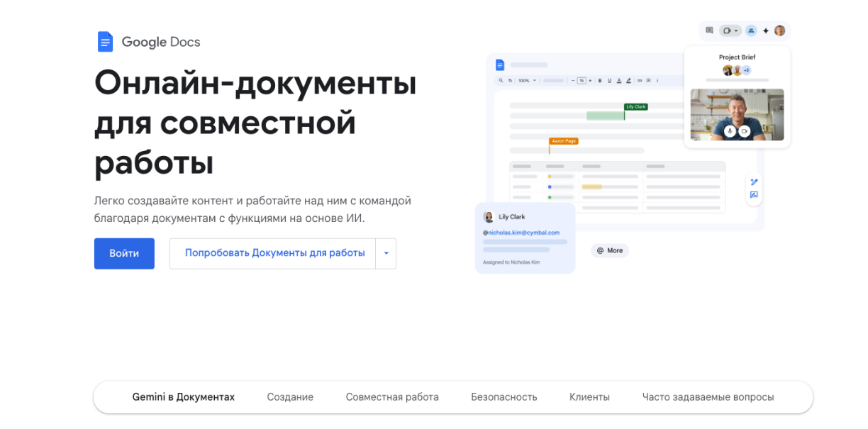Click the minus font size button in the illustration
The width and height of the screenshot is (868, 429).
coord(573,81)
